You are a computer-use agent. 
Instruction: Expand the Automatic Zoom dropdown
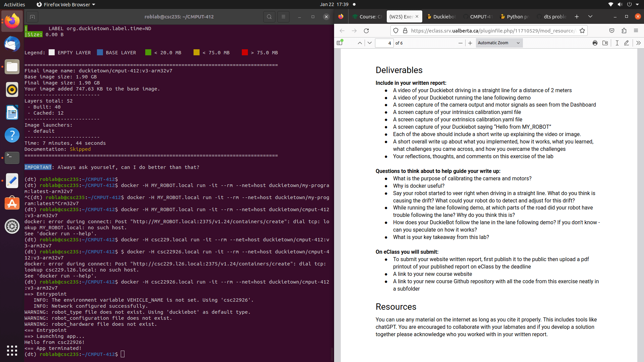499,43
